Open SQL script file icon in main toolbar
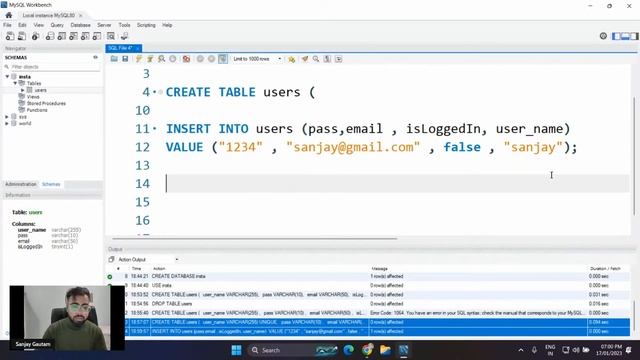The image size is (640, 360). pyautogui.click(x=22, y=36)
